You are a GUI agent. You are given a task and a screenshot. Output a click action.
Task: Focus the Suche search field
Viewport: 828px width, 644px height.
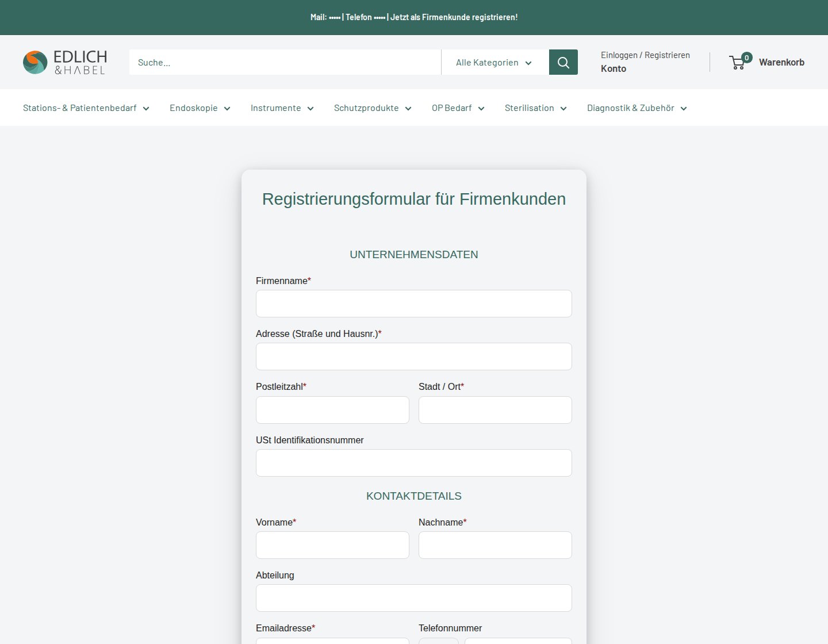coord(285,62)
